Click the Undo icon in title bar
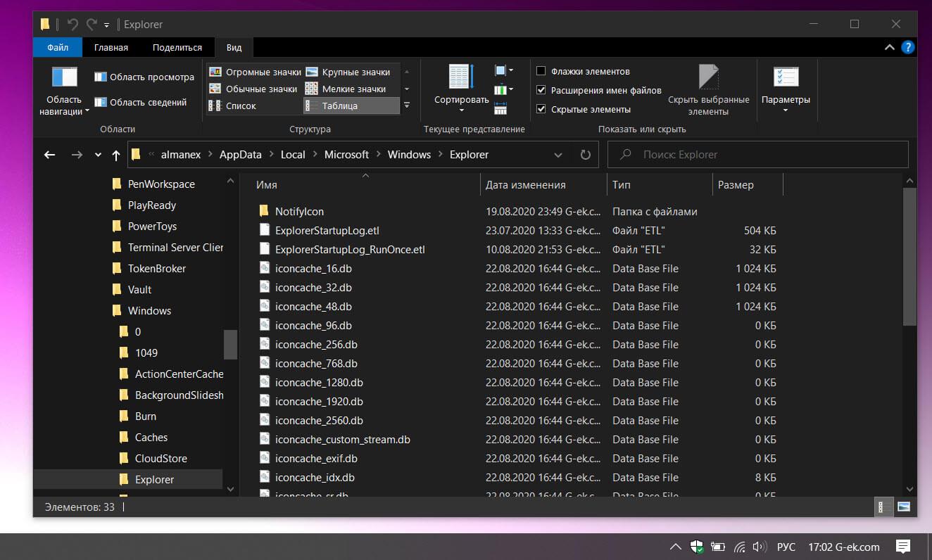932x560 pixels. click(73, 24)
